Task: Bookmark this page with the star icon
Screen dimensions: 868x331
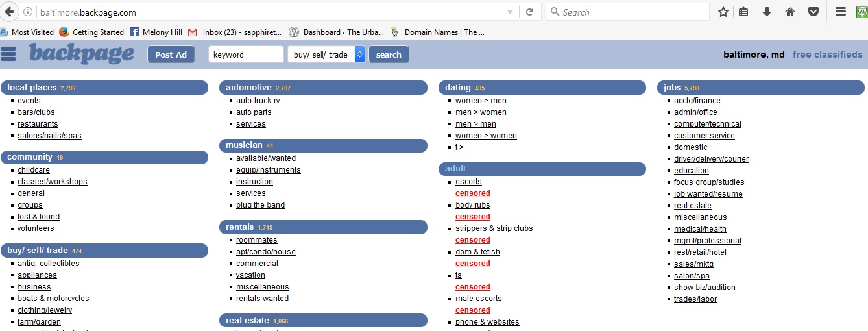Action: 723,12
